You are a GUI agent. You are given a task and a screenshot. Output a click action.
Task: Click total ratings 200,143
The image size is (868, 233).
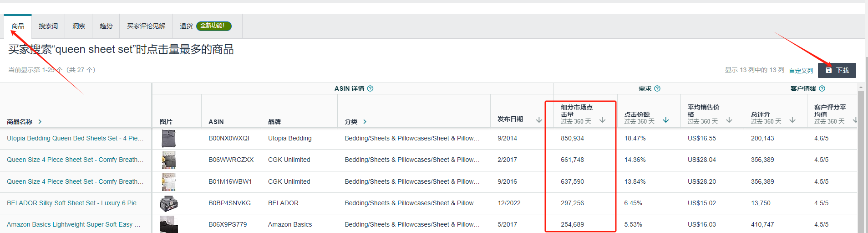click(762, 138)
